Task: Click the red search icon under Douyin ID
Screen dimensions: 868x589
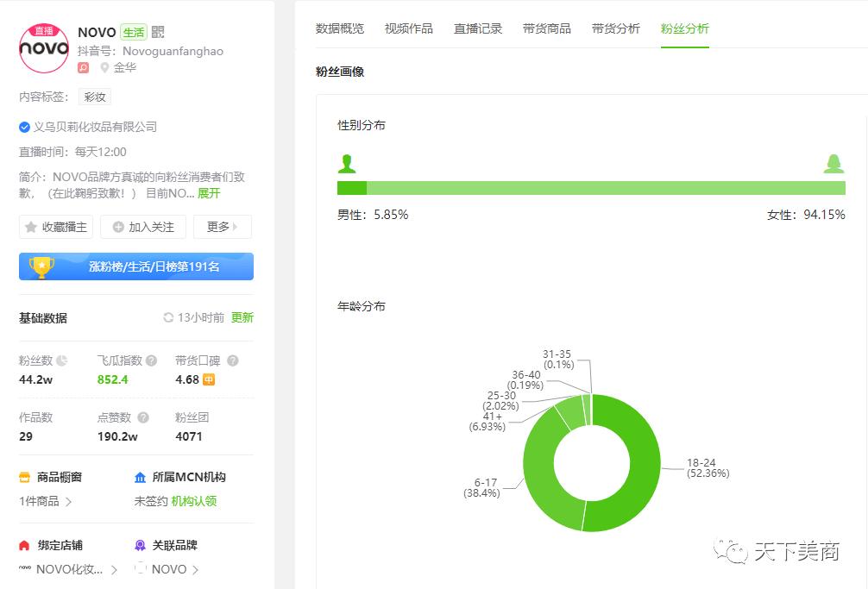Action: (83, 67)
